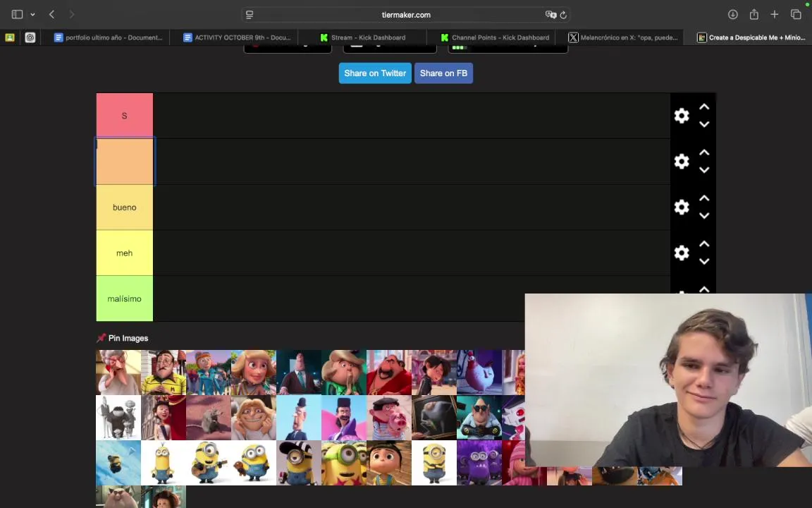
Task: Select the minion with striped cap image
Action: point(298,463)
